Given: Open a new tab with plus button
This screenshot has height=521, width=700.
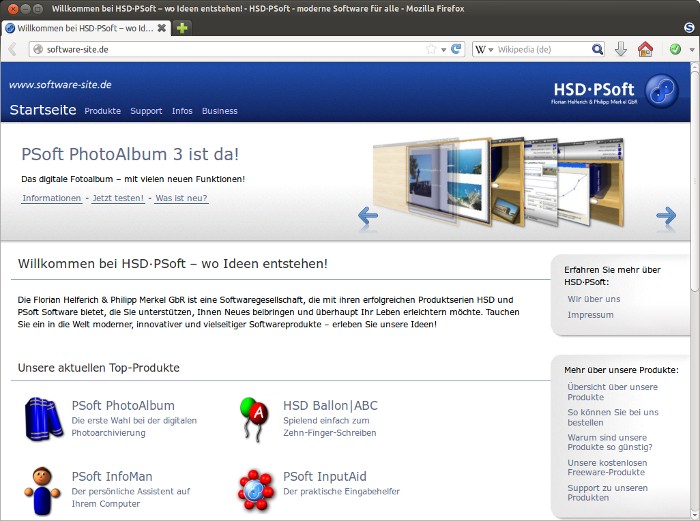Looking at the screenshot, I should [182, 28].
